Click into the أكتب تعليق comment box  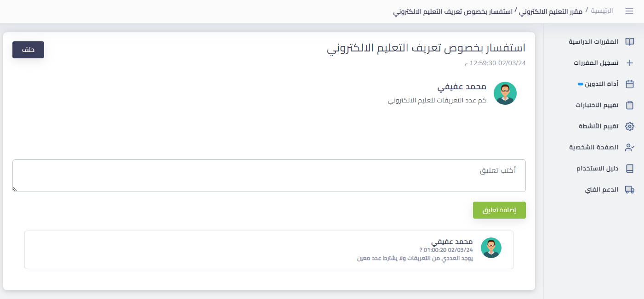(x=269, y=176)
